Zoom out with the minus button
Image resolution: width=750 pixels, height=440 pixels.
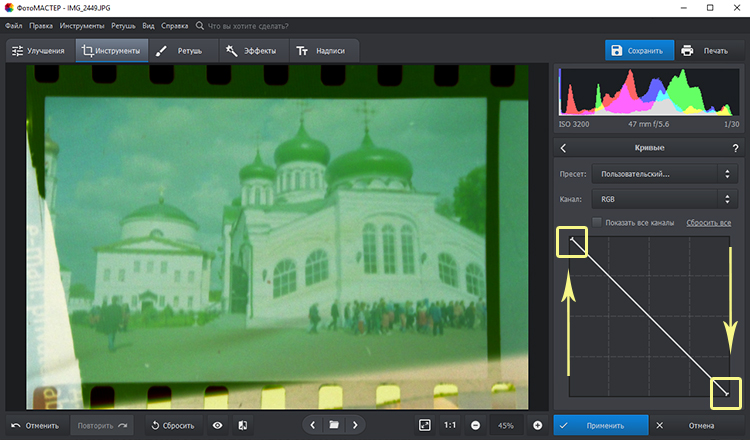pyautogui.click(x=474, y=425)
